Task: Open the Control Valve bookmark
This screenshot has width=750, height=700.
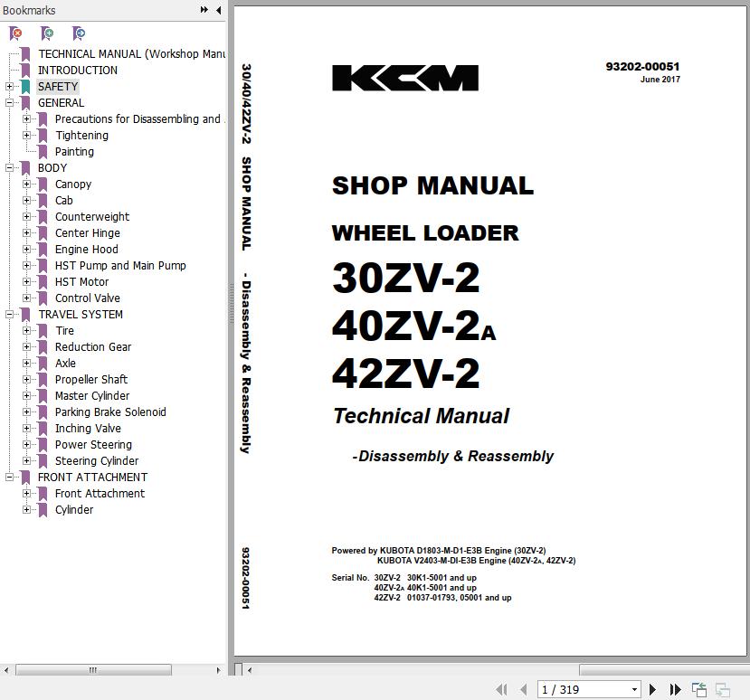Action: [x=88, y=298]
